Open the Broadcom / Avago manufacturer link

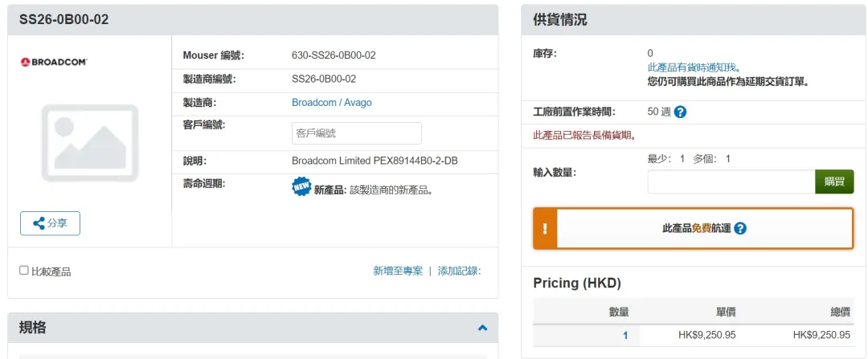click(x=331, y=103)
